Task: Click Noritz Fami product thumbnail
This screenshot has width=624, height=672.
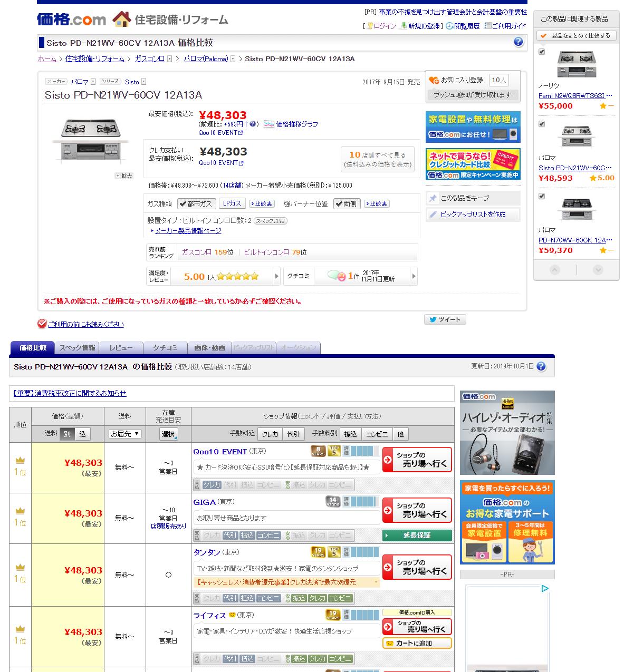Action: [x=577, y=65]
